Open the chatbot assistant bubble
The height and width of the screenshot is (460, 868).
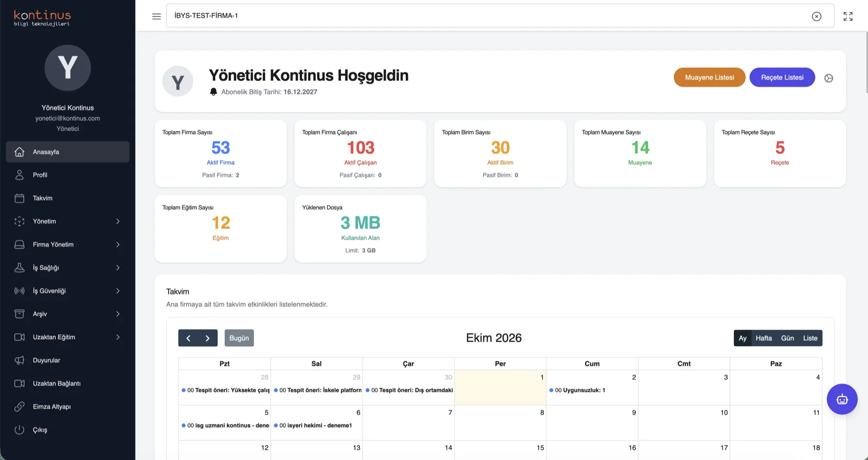point(842,399)
